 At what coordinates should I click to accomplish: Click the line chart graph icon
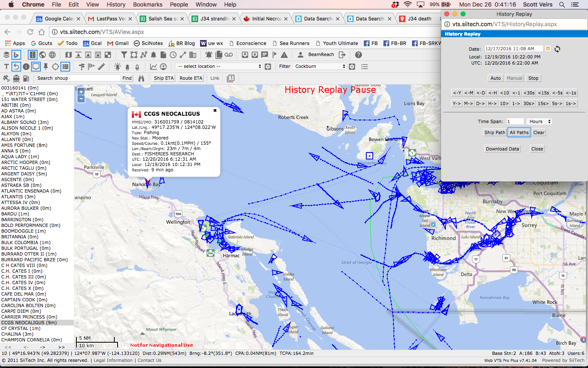154,66
